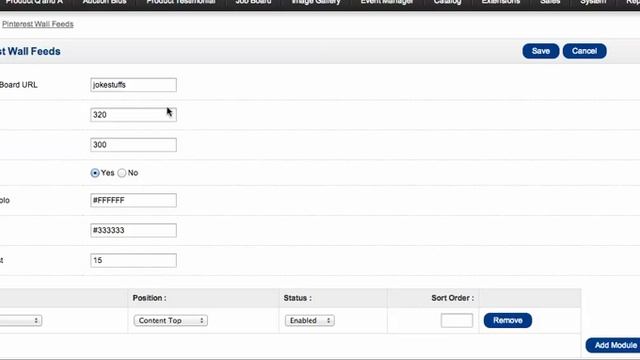Open the layout dropdown in module row
640x360 pixels.
(20, 320)
